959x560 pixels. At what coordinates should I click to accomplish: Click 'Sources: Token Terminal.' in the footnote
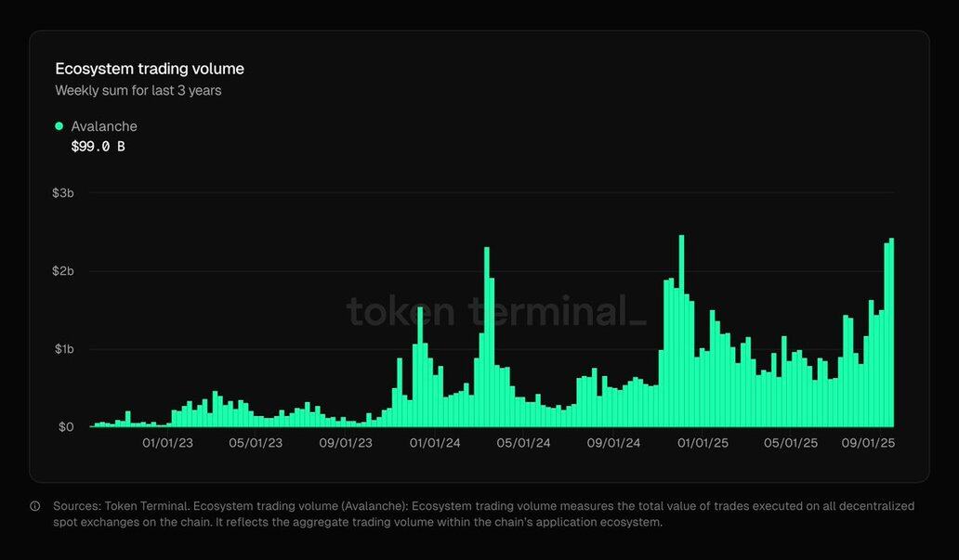click(x=121, y=506)
